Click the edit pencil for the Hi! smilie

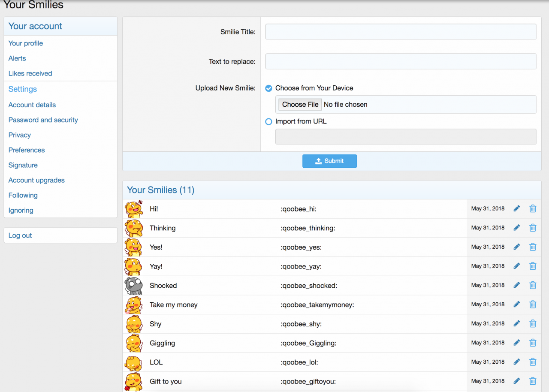516,208
